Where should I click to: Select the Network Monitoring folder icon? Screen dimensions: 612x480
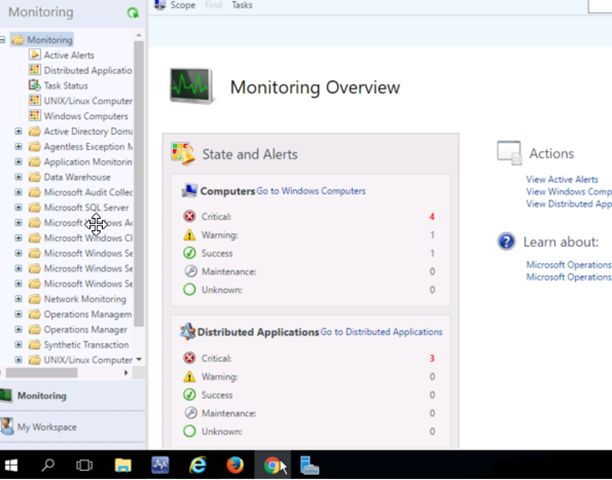[x=35, y=299]
